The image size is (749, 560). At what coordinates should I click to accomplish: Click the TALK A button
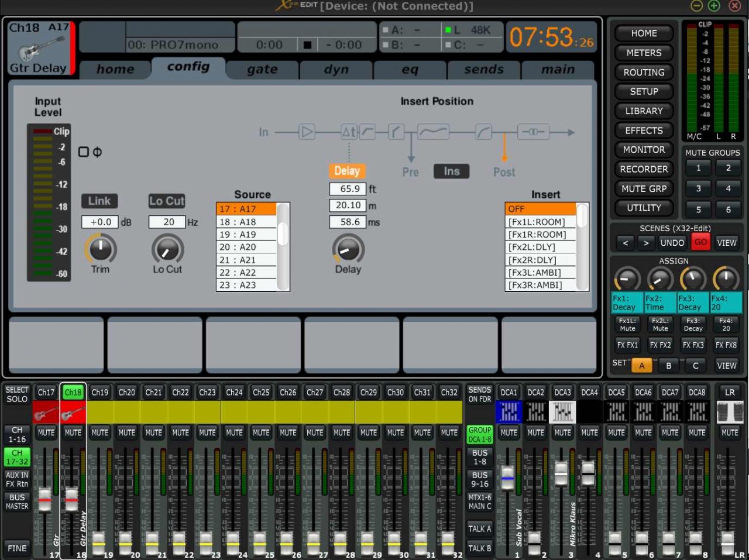tap(479, 528)
